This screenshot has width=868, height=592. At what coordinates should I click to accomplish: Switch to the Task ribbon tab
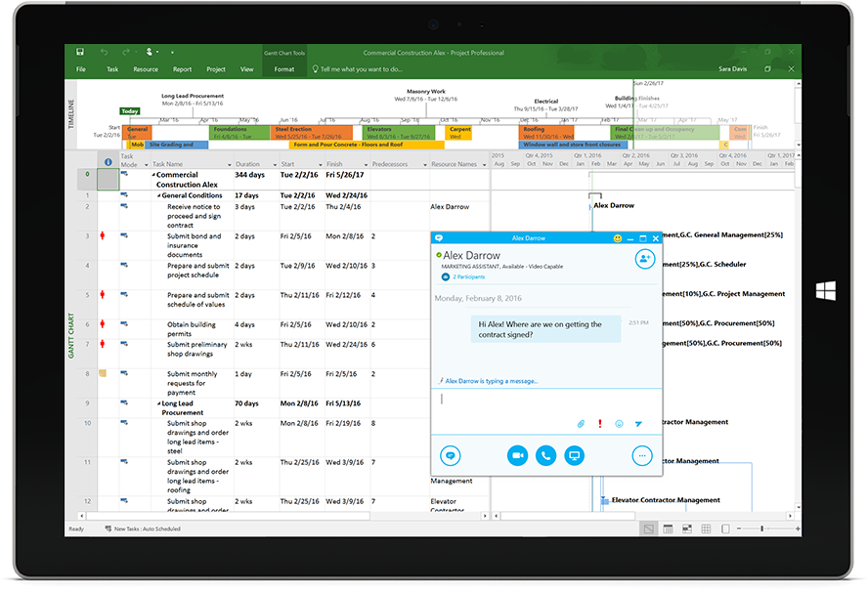pyautogui.click(x=112, y=69)
